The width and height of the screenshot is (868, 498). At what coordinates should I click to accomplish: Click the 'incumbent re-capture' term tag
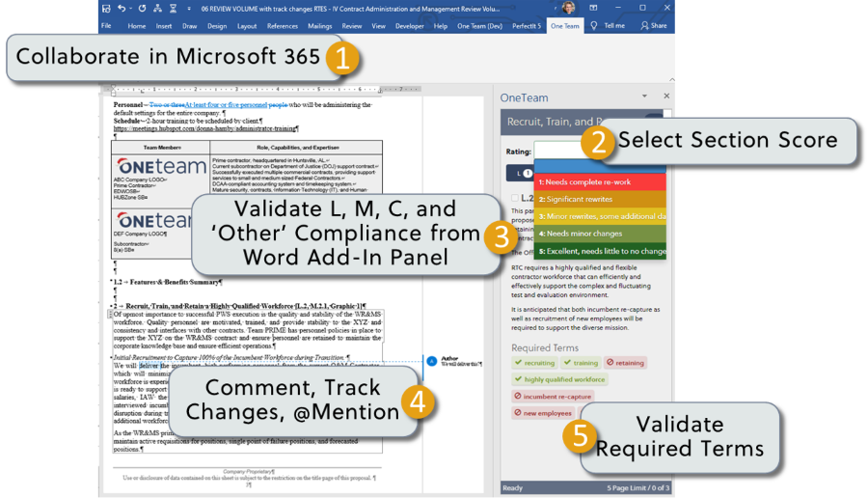click(553, 396)
